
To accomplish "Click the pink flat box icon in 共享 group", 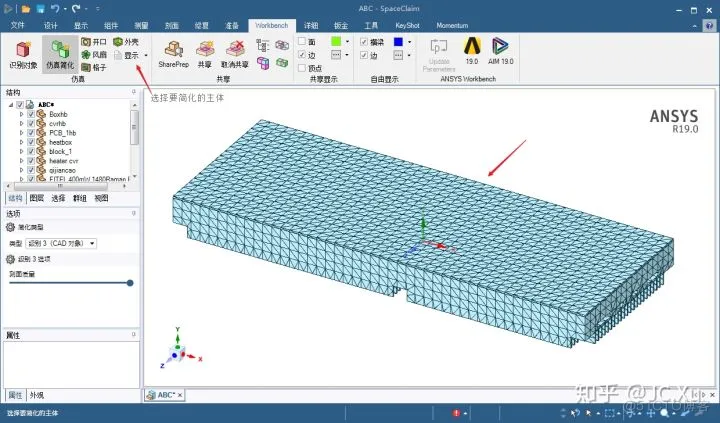I will coord(282,45).
